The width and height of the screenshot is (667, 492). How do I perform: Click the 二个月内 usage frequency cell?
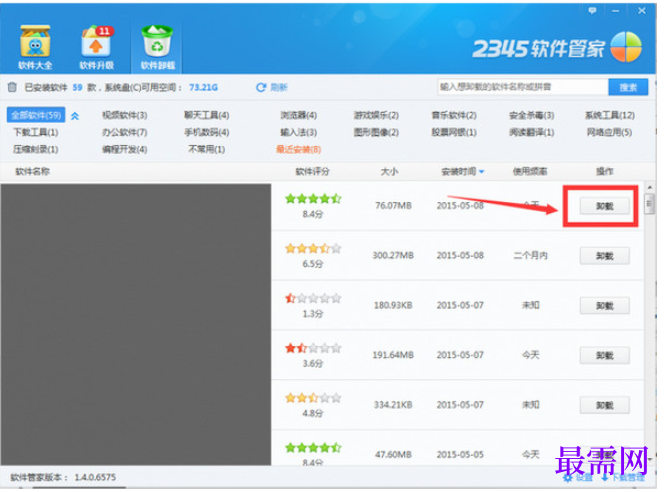(x=530, y=256)
